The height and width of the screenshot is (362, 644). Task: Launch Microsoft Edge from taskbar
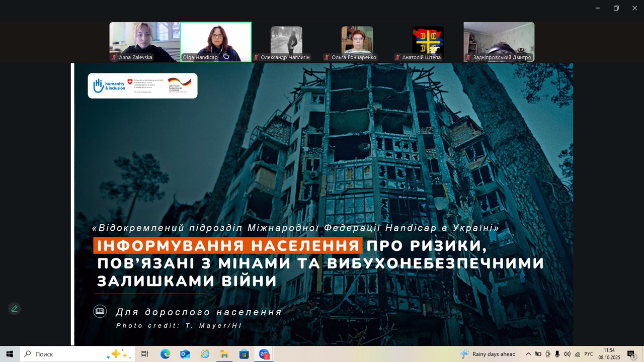(x=166, y=354)
